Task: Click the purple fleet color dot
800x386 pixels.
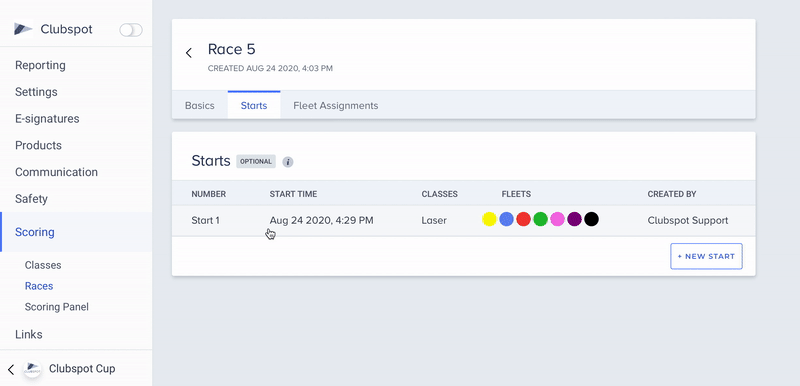Action: [x=574, y=220]
